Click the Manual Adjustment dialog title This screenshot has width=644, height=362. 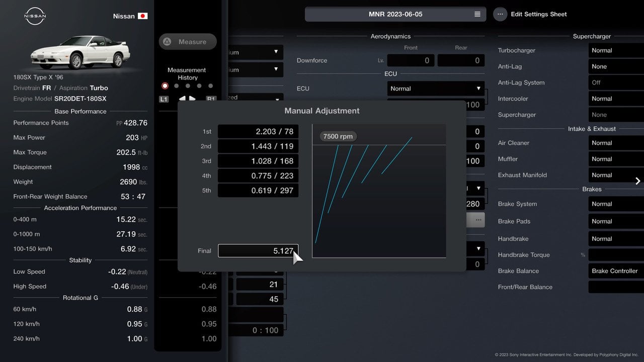point(322,111)
